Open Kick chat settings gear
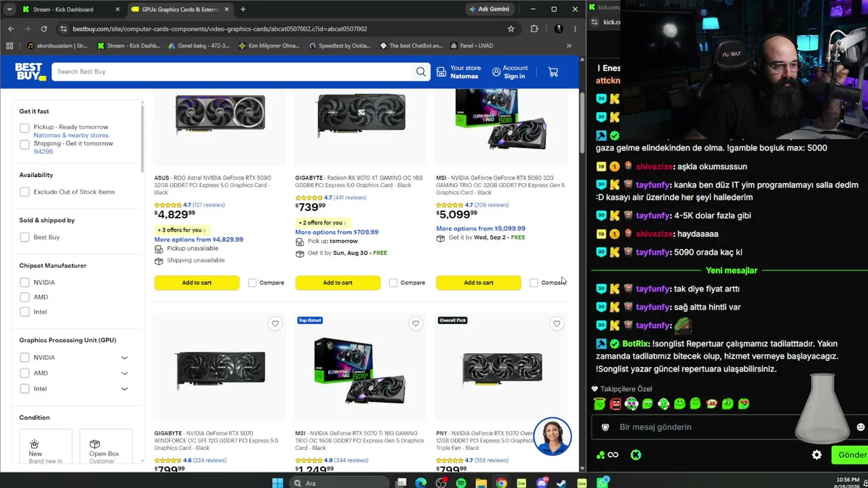Viewport: 868px width, 488px height. (x=817, y=455)
